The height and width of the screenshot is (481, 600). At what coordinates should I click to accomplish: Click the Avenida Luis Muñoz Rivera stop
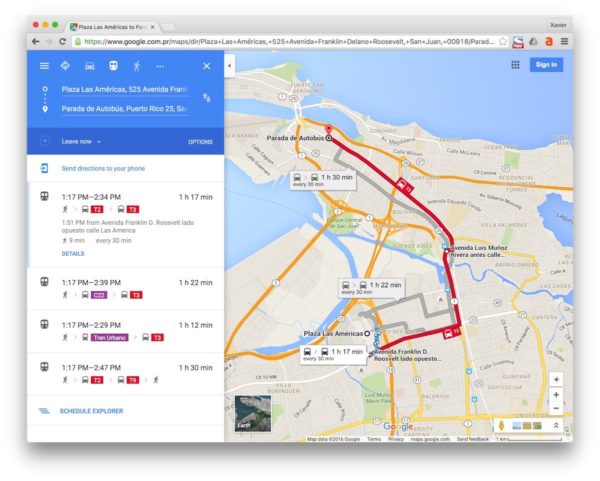pos(446,251)
